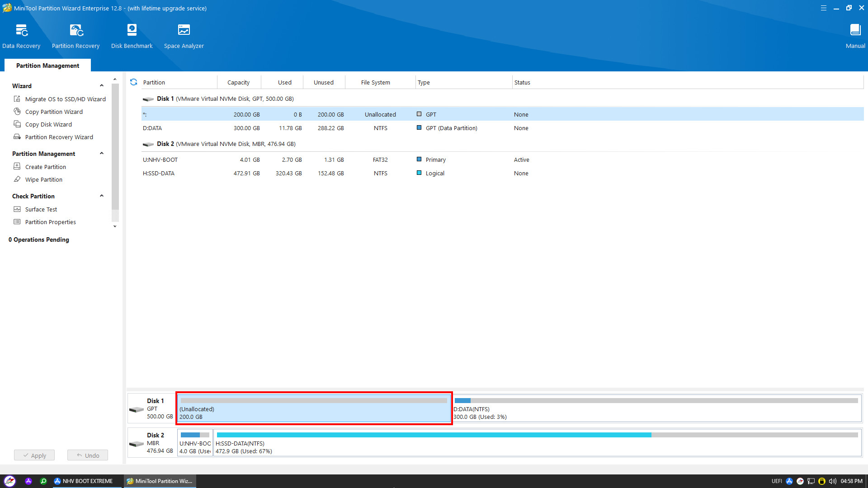Collapse the Check Partition section

102,196
